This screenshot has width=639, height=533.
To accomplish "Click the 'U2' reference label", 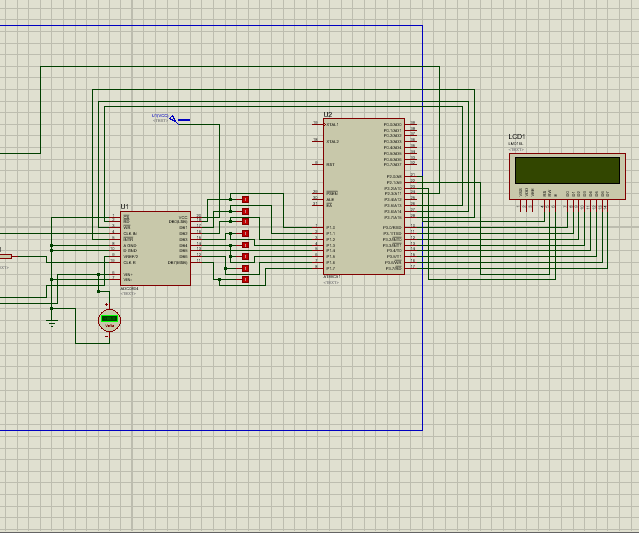I will point(328,115).
